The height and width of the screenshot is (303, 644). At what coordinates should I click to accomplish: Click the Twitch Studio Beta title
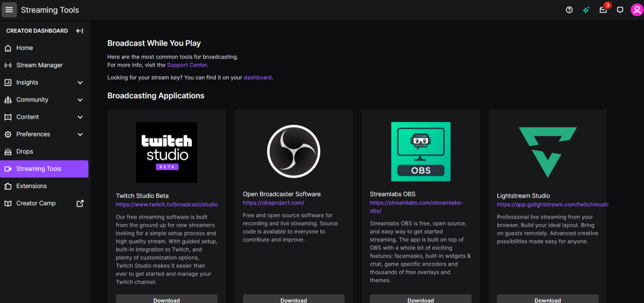point(142,196)
